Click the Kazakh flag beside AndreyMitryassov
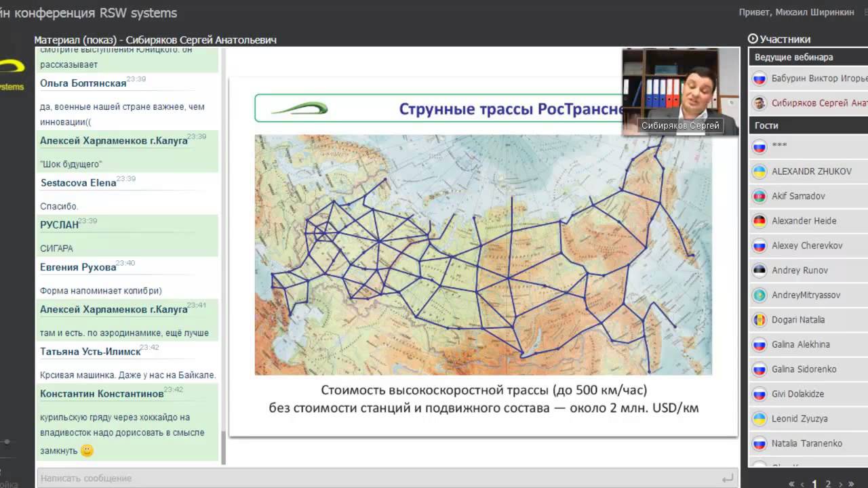 [x=759, y=295]
